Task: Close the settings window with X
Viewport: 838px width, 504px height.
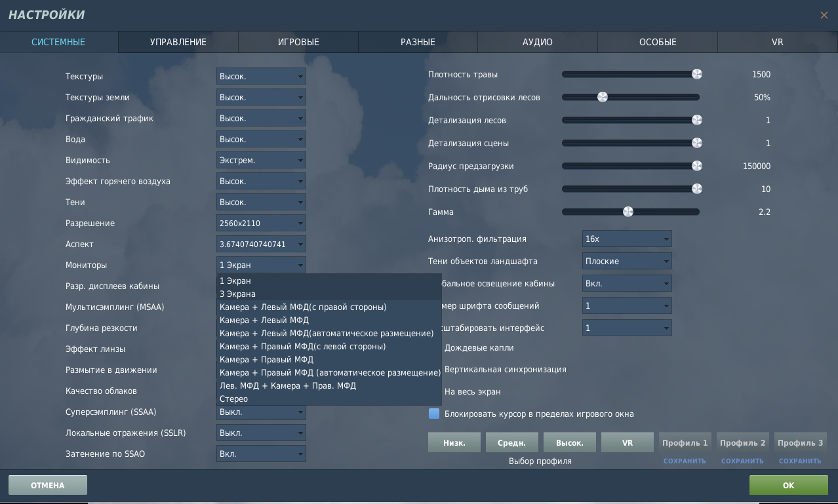Action: [824, 15]
